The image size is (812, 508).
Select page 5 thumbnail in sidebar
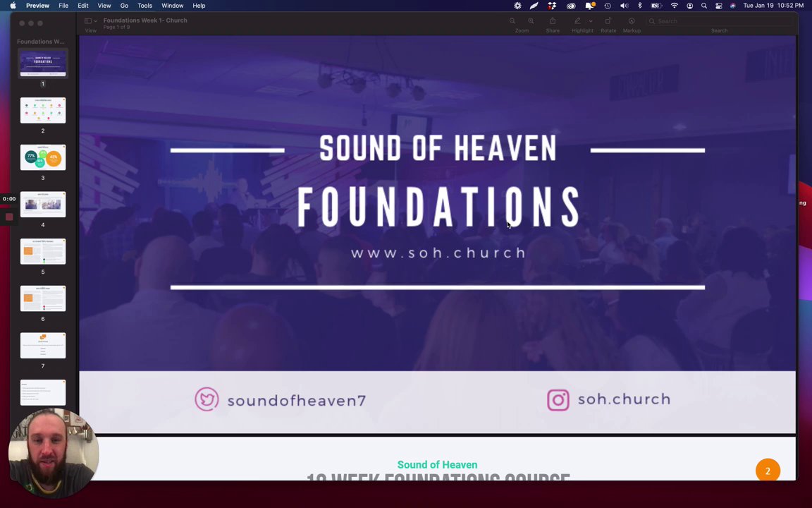coord(43,251)
